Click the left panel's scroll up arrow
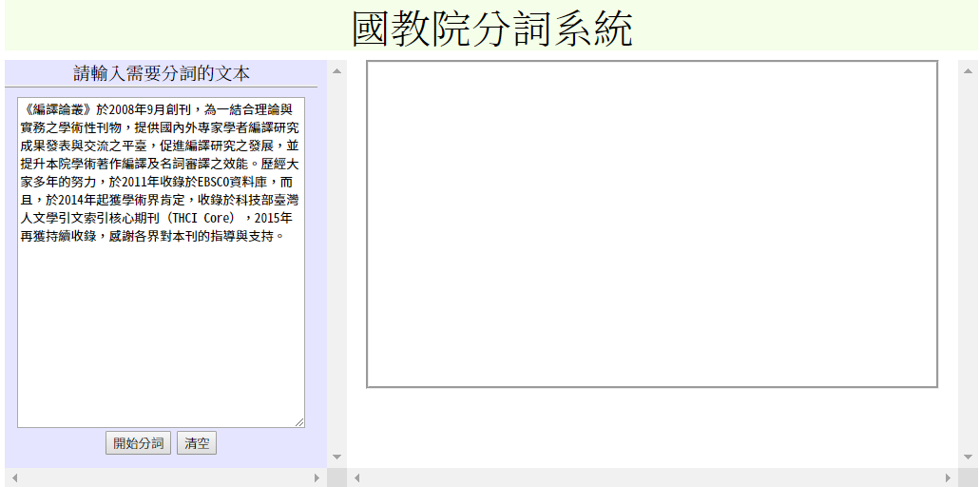This screenshot has width=980, height=487. 336,70
